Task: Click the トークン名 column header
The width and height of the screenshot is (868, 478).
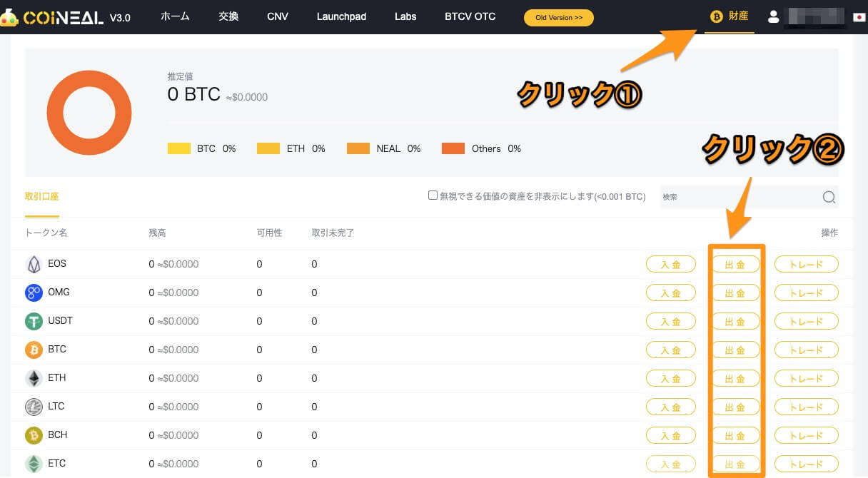Action: tap(46, 233)
